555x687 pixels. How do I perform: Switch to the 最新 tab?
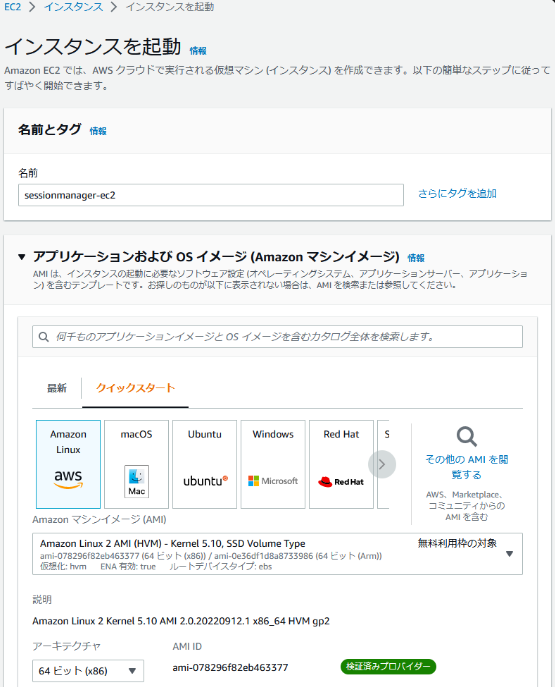(57, 388)
